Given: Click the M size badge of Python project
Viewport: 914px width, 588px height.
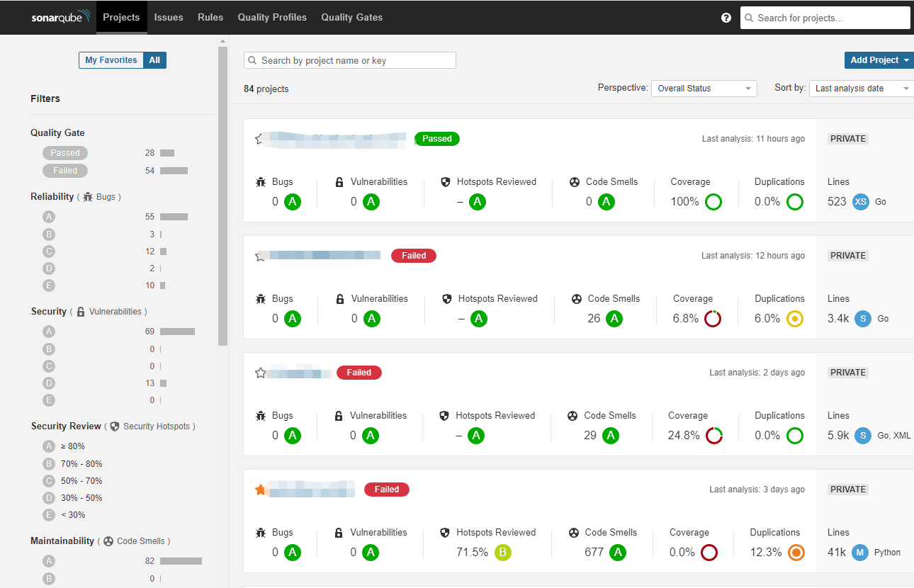Looking at the screenshot, I should click(x=860, y=552).
